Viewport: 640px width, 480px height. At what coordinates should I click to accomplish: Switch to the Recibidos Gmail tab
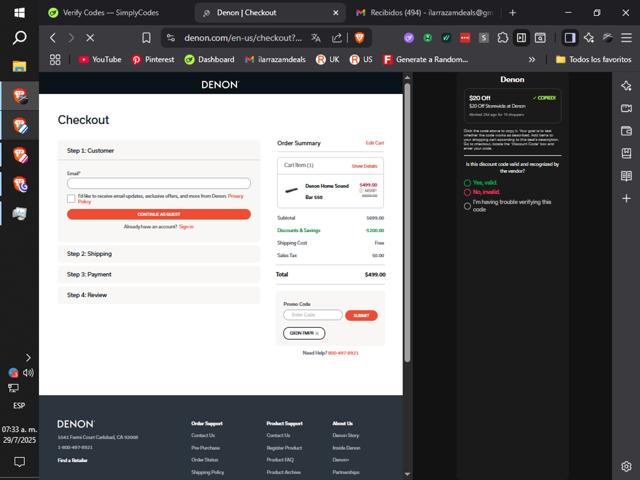click(424, 13)
